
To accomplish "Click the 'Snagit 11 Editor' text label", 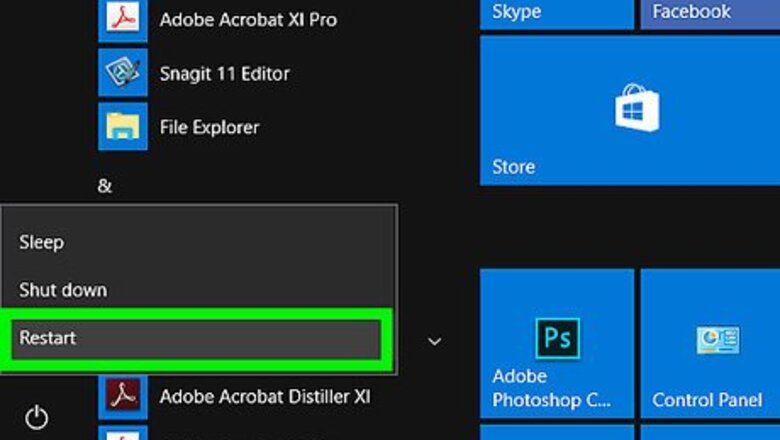I will [224, 74].
